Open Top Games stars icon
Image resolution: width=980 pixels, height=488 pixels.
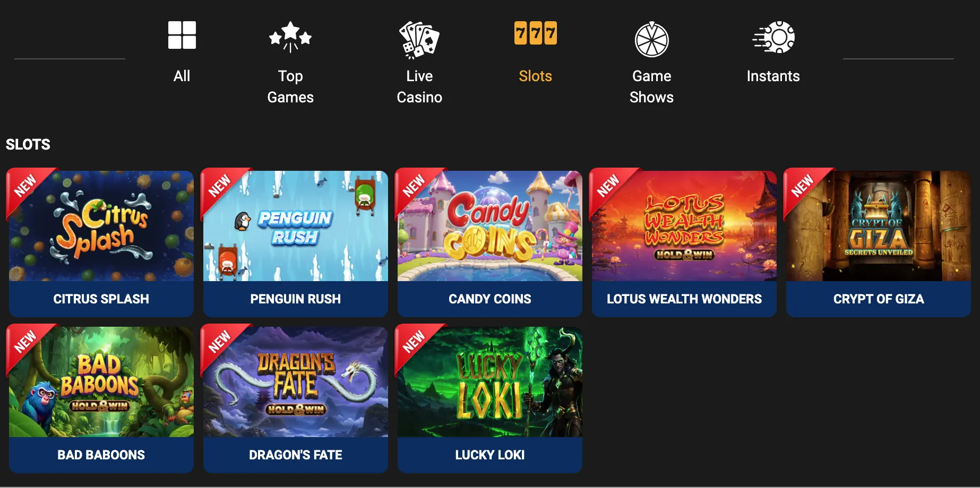coord(290,37)
